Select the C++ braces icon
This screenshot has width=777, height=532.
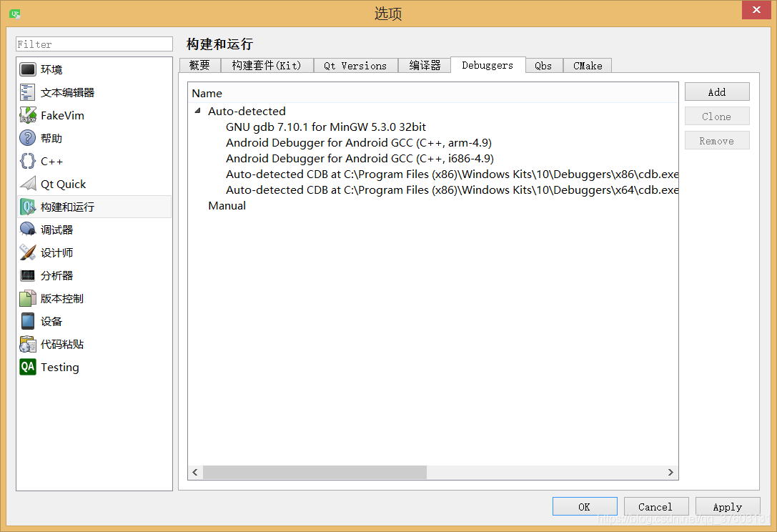tap(28, 161)
